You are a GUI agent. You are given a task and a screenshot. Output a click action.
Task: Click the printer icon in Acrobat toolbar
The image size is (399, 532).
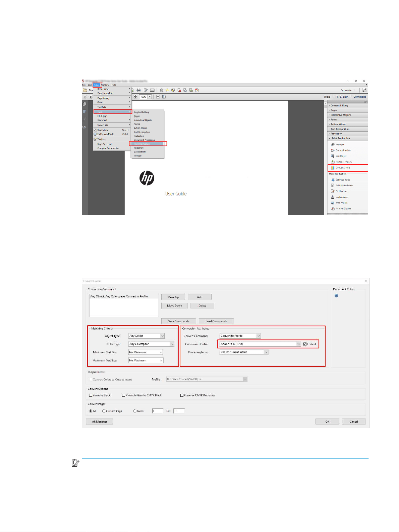point(138,90)
